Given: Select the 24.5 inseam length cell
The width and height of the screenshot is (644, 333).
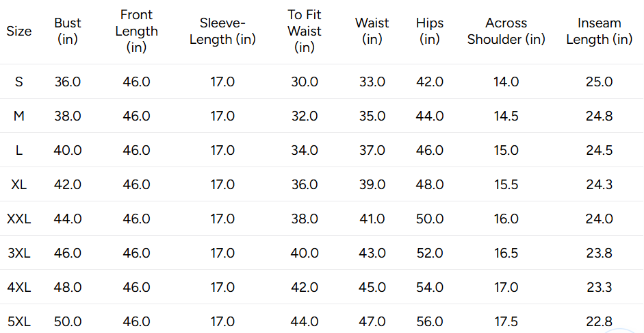Looking at the screenshot, I should [x=600, y=150].
